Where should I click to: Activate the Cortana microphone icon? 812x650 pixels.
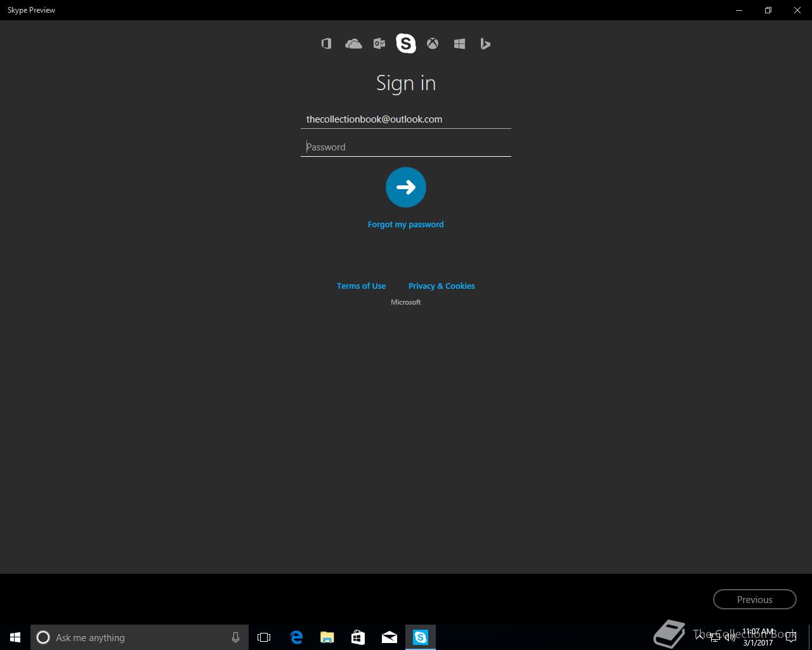tap(235, 637)
